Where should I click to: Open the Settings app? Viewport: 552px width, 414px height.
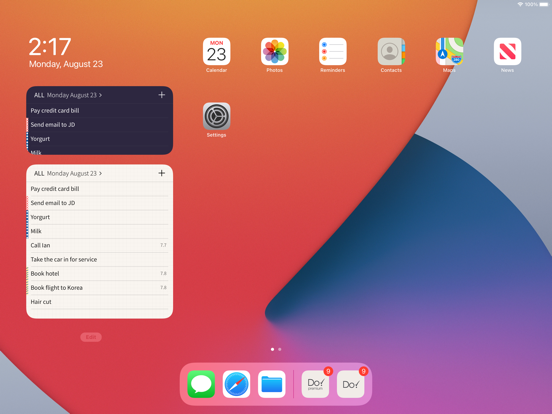click(x=217, y=116)
